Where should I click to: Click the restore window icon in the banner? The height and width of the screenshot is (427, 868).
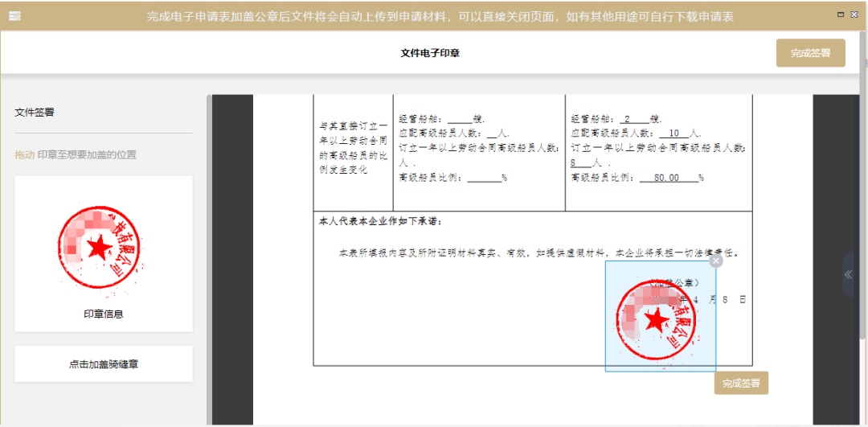(x=841, y=14)
